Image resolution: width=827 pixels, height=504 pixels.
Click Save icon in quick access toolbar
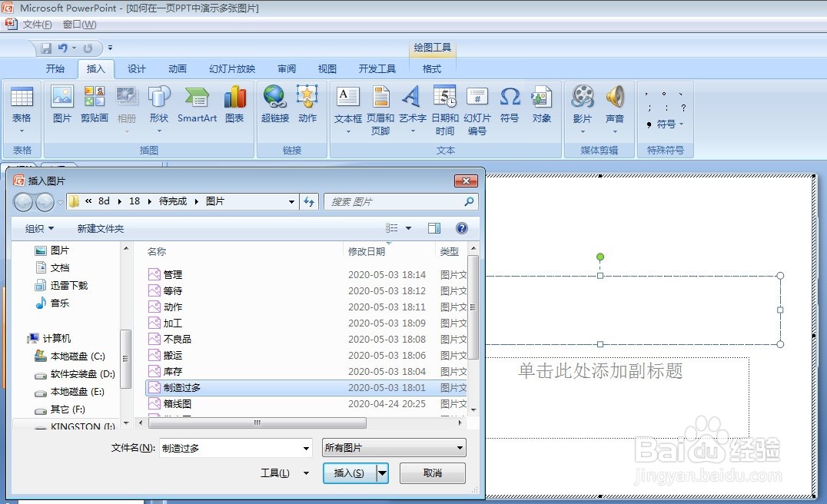(x=46, y=48)
